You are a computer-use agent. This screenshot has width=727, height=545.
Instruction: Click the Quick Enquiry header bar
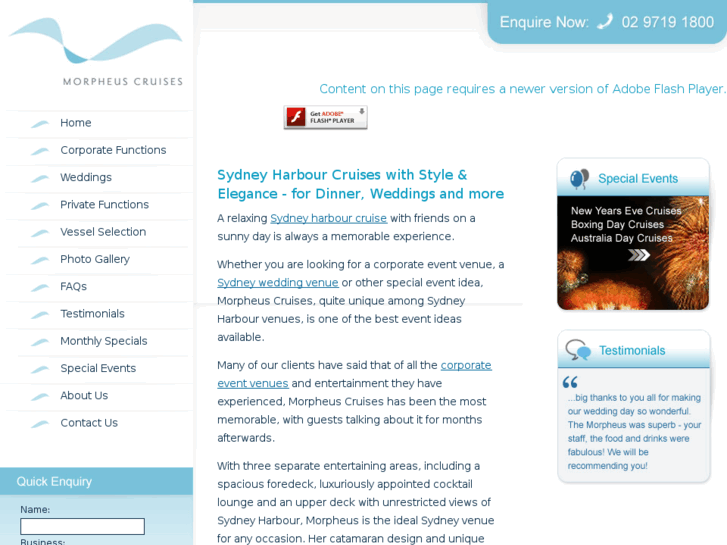pyautogui.click(x=96, y=481)
